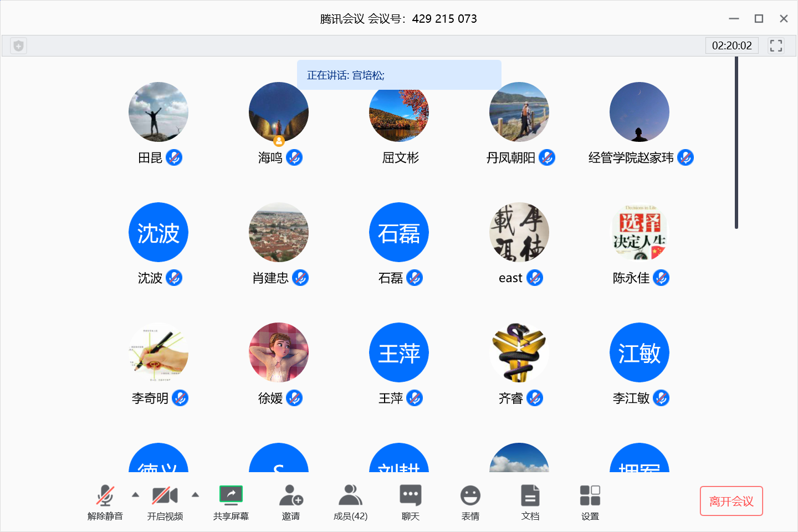Open the Invite (邀请) participants icon
Screen dimensions: 798x532
pyautogui.click(x=290, y=496)
